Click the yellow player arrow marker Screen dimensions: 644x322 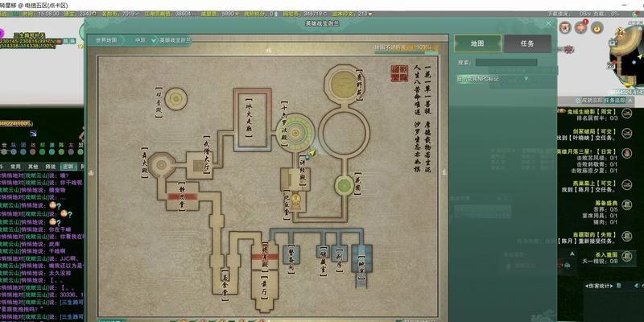pos(312,153)
